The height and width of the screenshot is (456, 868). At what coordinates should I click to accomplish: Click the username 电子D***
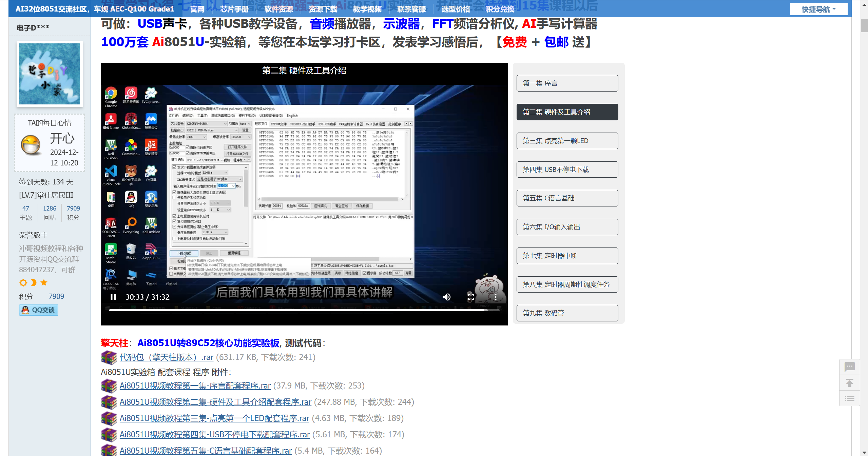click(x=33, y=28)
